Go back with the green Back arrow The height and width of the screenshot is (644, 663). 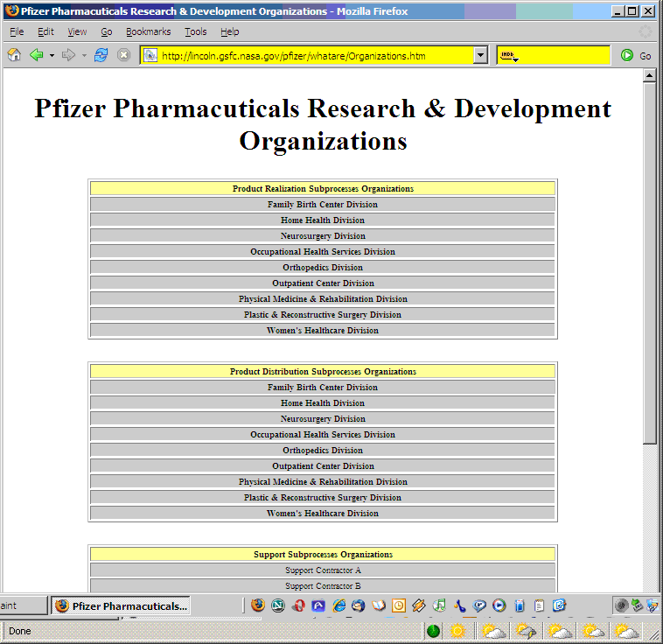point(37,55)
